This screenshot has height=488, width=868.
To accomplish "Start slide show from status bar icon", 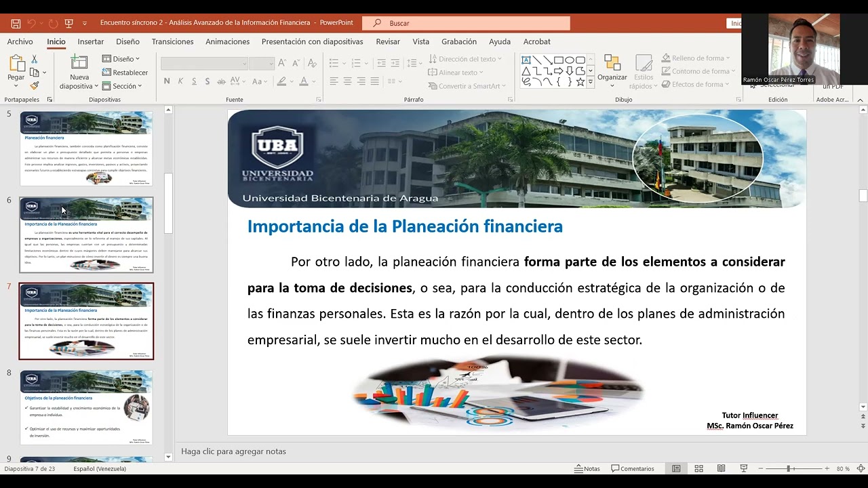I will pos(743,468).
